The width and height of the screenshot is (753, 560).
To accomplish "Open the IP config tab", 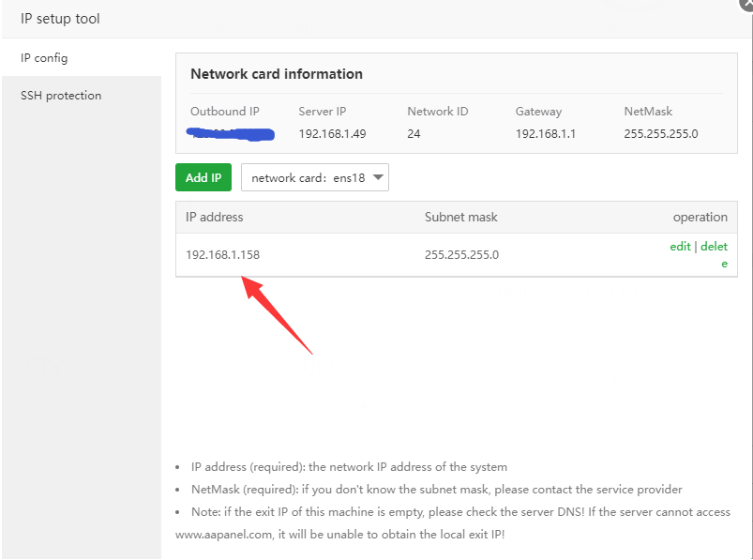I will tap(44, 58).
